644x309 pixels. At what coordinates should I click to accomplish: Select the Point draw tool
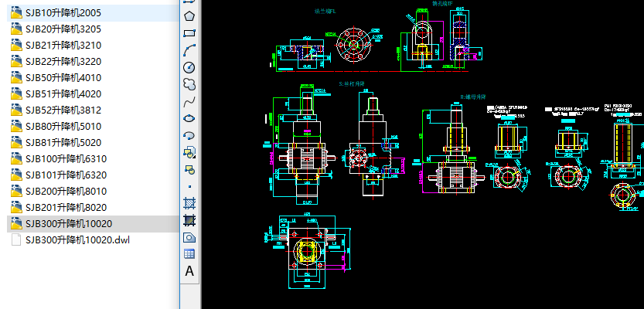189,186
